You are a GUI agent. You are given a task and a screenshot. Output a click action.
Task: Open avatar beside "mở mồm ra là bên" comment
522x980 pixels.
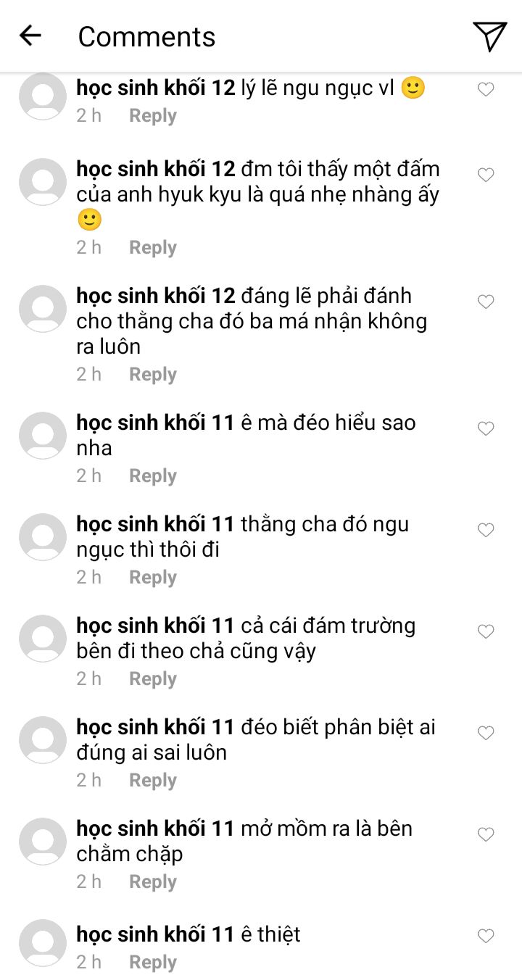pos(43,842)
